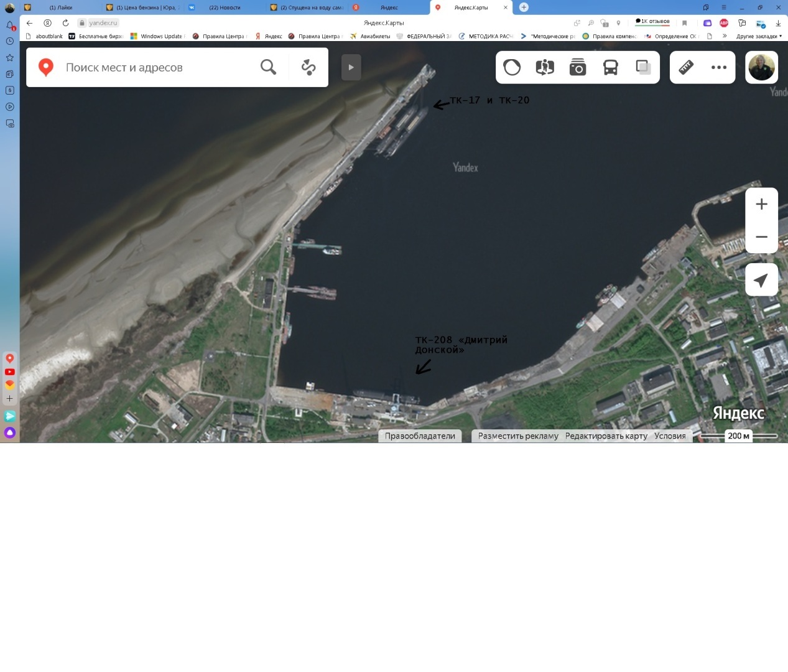
Task: Click the search magnifier icon
Action: (x=268, y=67)
